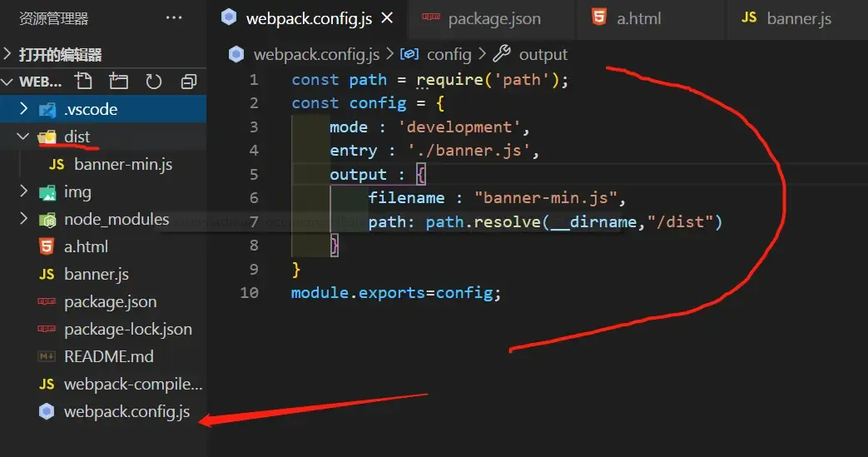The width and height of the screenshot is (868, 457).
Task: Click the webpack icon beside webpack.config.js in tree
Action: pos(47,411)
